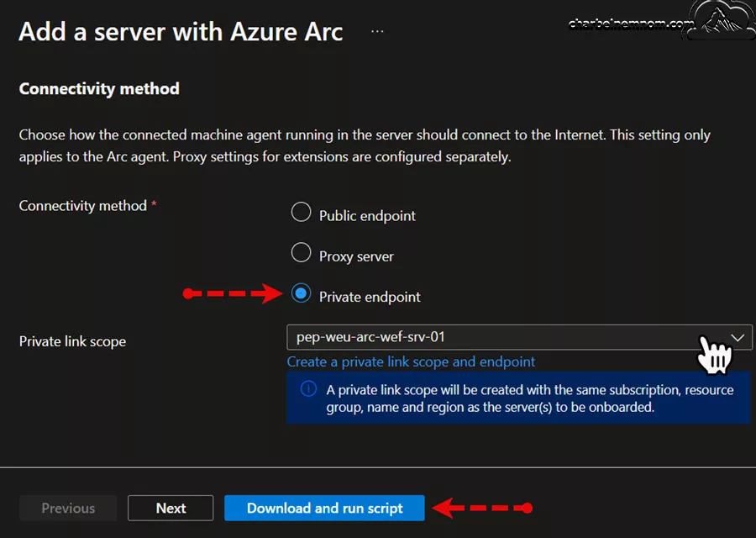Click the required 'Connectivity method *' field label

[87, 206]
